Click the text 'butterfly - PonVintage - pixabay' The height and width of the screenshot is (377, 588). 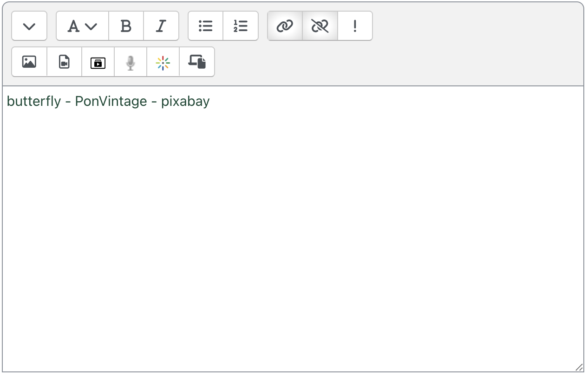tap(108, 101)
